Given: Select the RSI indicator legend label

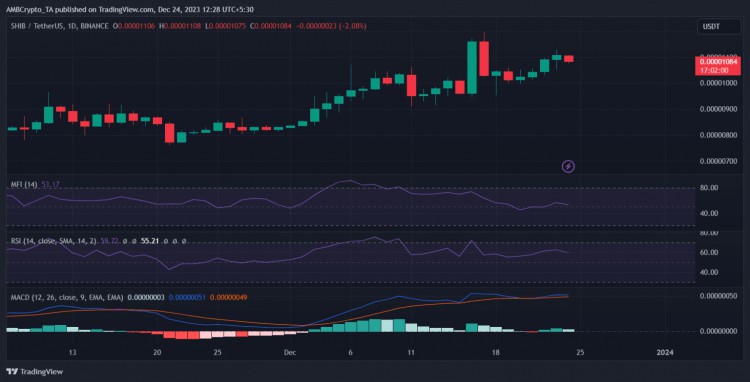Looking at the screenshot, I should coord(54,242).
